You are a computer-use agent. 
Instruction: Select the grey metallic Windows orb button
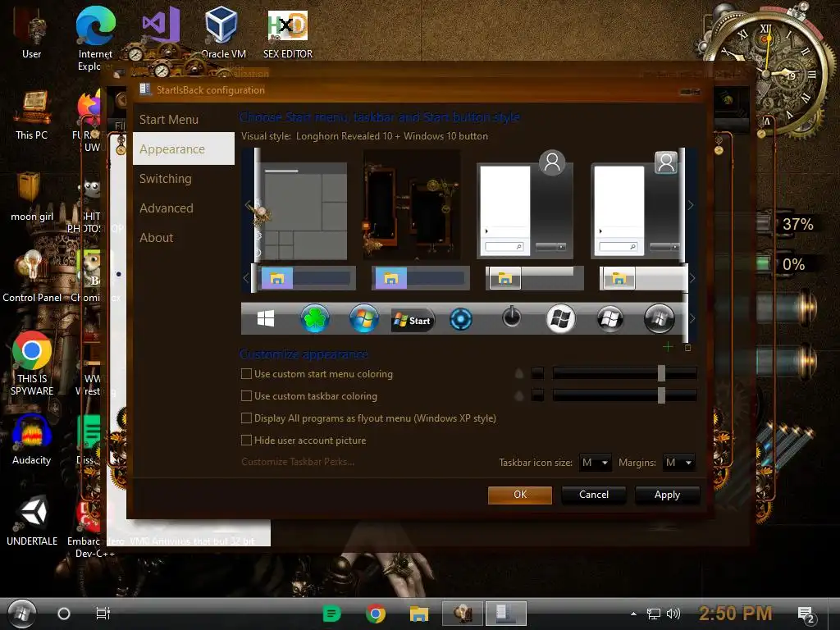659,319
